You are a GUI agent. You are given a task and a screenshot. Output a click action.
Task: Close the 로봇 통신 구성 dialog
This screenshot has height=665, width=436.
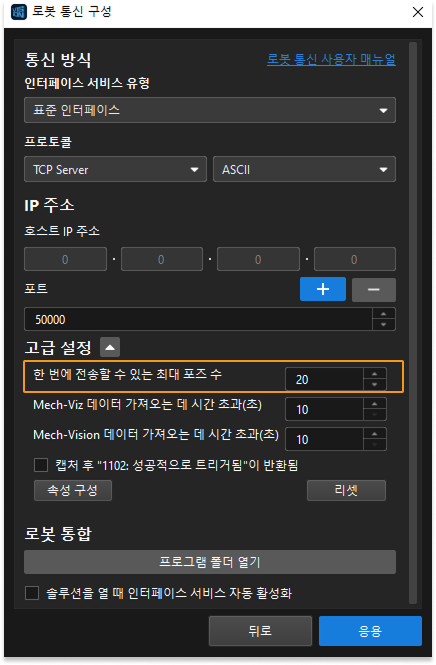[418, 12]
